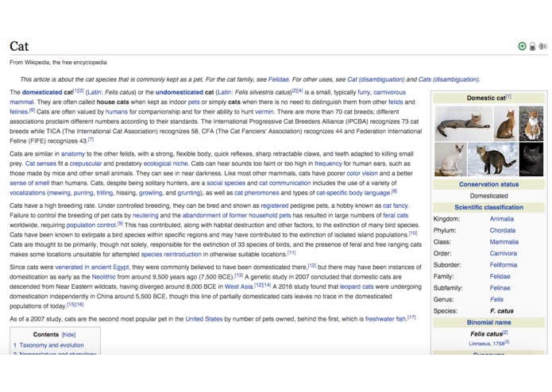Screen dimensions: 552x392
Task: Open abandonment of former household pets link
Action: click(x=237, y=216)
